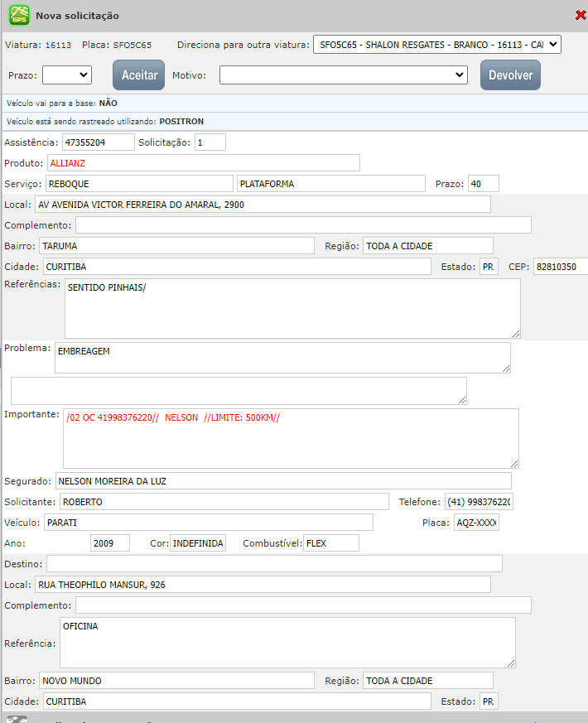Viewport: 588px width, 723px height.
Task: Click the destination Complemento field
Action: (x=303, y=605)
